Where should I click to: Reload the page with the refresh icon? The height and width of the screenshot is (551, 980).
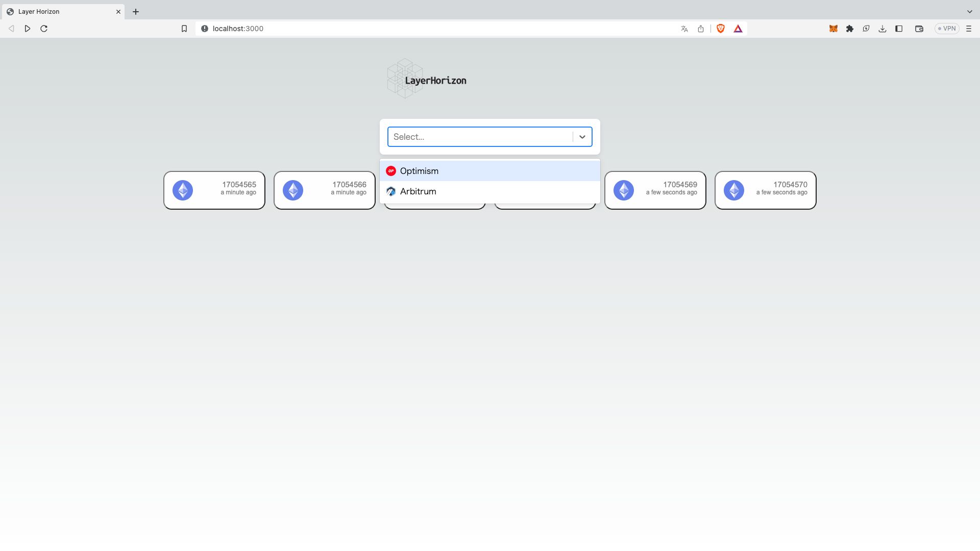44,29
